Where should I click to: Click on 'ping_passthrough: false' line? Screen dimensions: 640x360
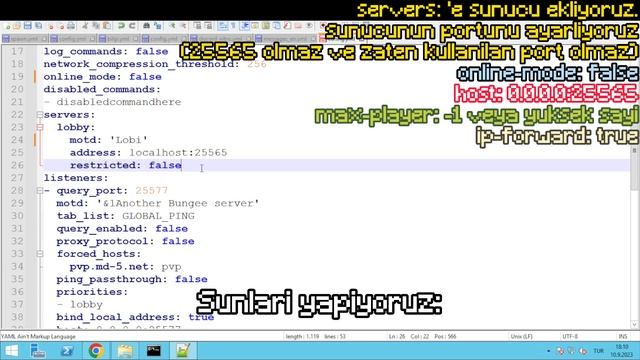pyautogui.click(x=132, y=279)
